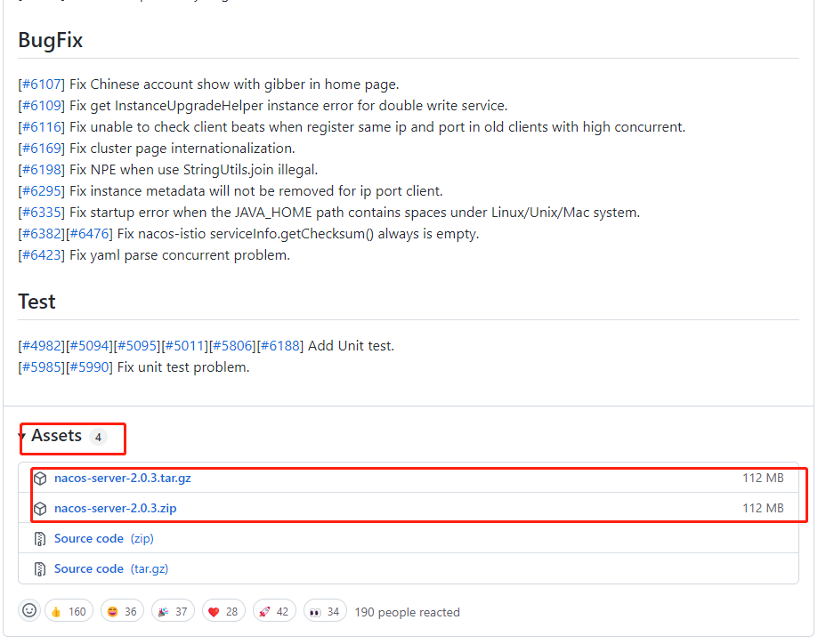Toggle thumbs-up reaction with 160
The width and height of the screenshot is (834, 644).
click(69, 612)
